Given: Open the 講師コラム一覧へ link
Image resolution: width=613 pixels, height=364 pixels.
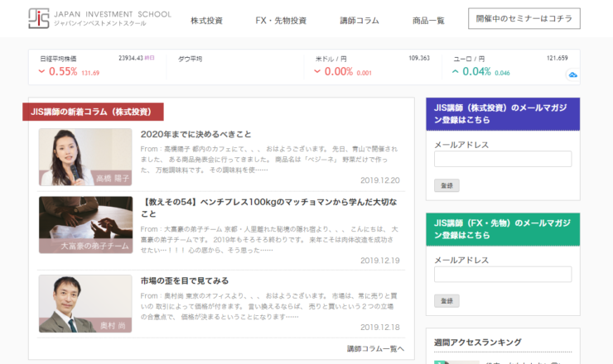Looking at the screenshot, I should coord(375,348).
